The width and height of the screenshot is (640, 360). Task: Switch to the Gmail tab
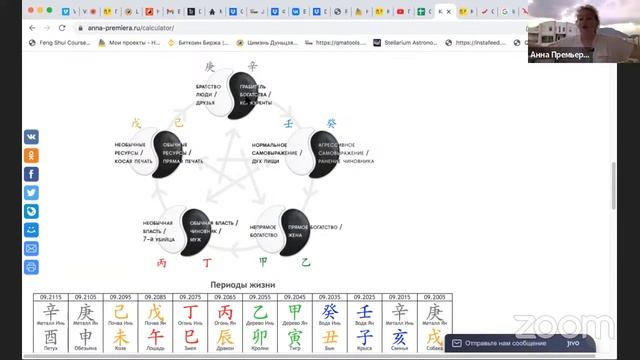[x=170, y=12]
